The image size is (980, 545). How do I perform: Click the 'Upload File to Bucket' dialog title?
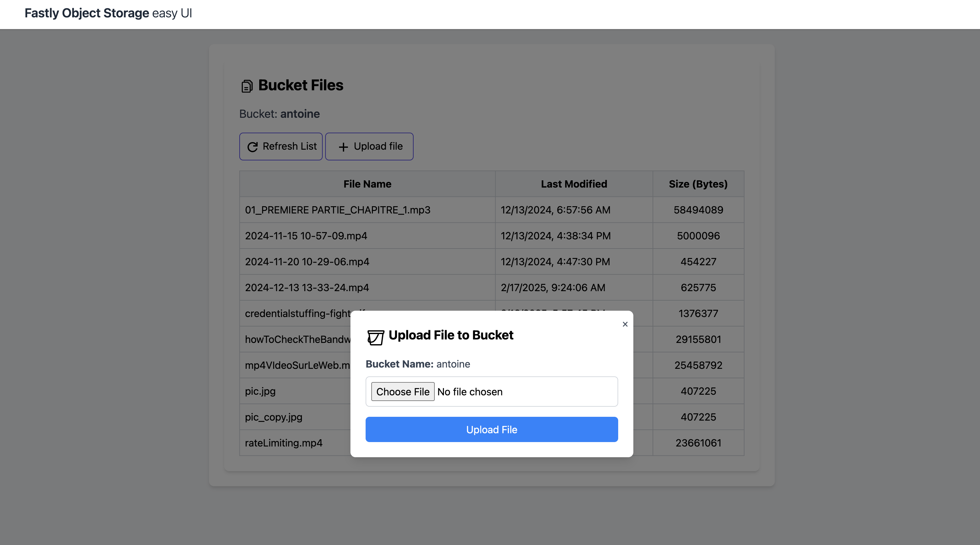(451, 335)
